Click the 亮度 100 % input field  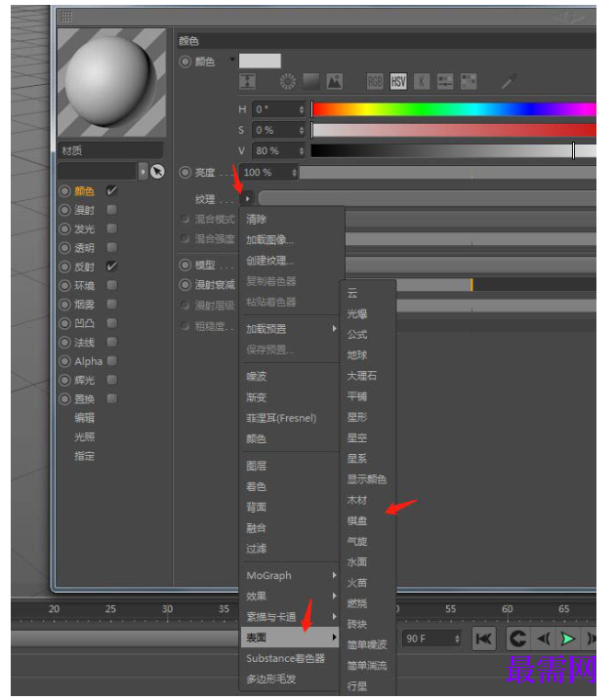click(268, 173)
